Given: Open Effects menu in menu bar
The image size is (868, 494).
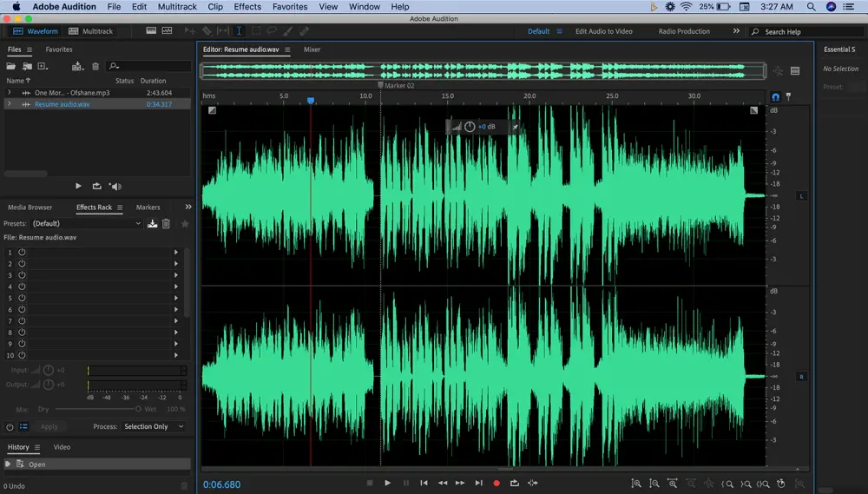Looking at the screenshot, I should coord(247,7).
